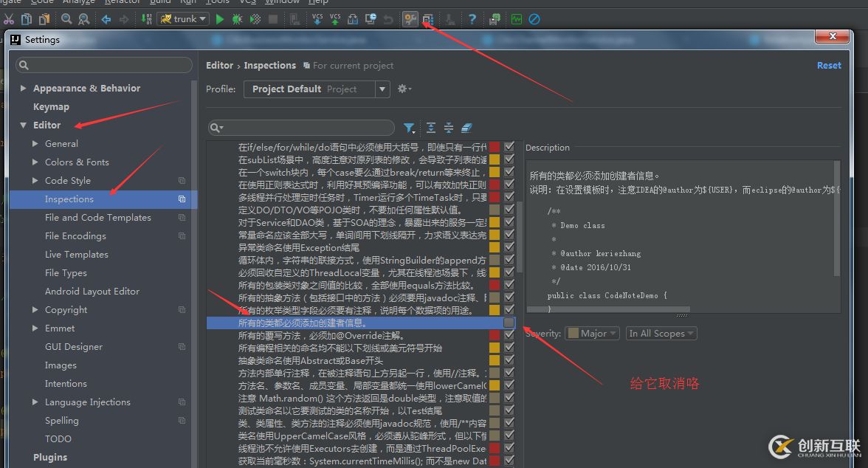Collapse the Editor tree node
The height and width of the screenshot is (468, 868).
[24, 125]
